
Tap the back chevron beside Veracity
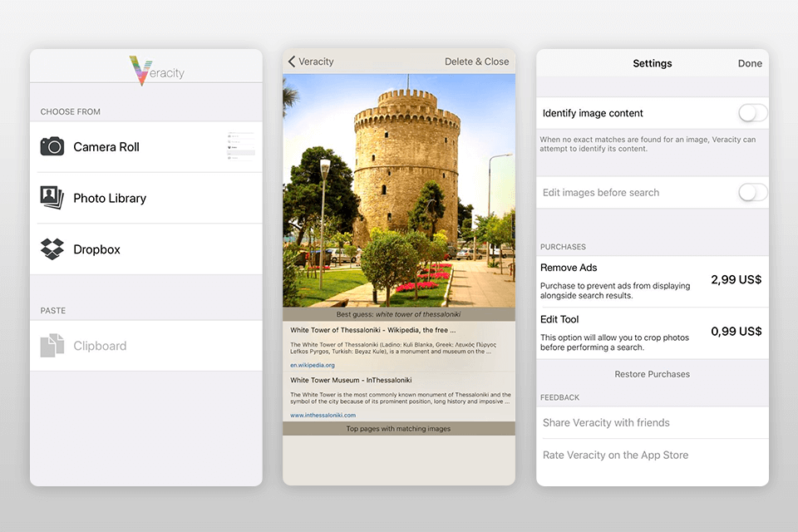pyautogui.click(x=292, y=62)
